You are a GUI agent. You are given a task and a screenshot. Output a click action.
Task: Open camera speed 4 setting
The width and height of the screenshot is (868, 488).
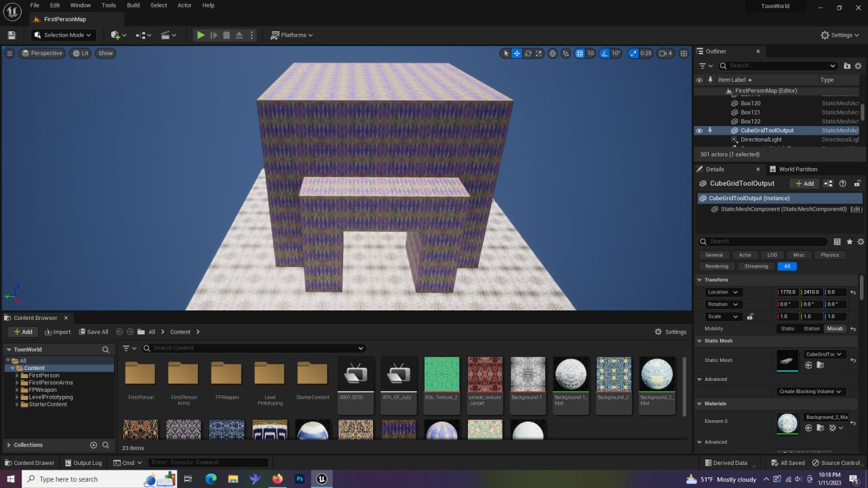click(x=666, y=54)
